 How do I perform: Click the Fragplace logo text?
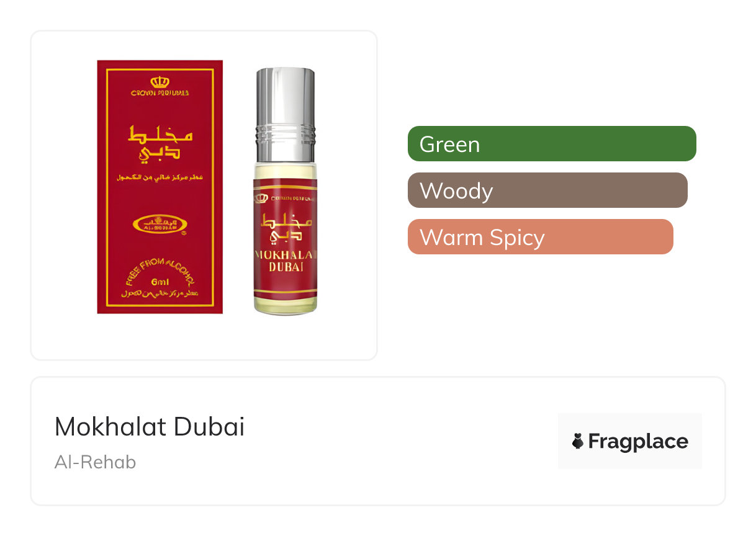pos(638,441)
